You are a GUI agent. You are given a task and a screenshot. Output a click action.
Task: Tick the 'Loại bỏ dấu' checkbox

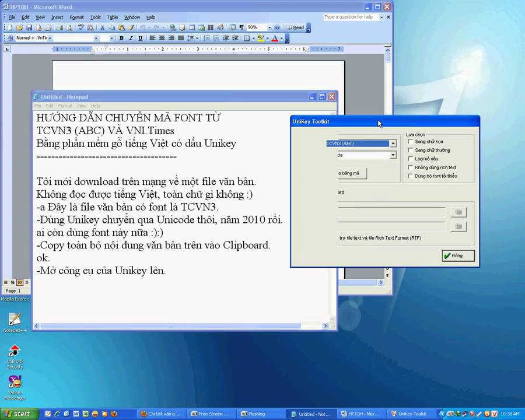pos(411,159)
